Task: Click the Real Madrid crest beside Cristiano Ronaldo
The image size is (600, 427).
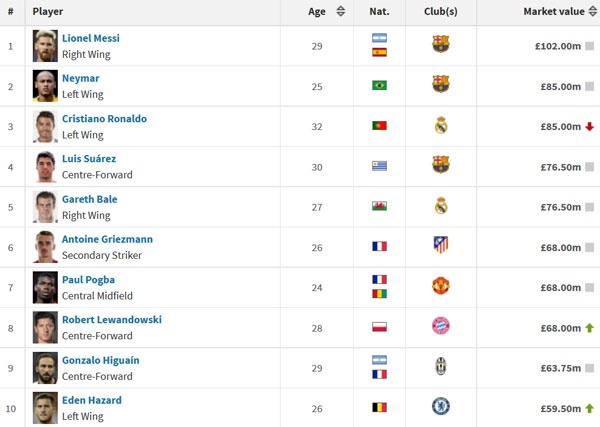Action: point(440,126)
